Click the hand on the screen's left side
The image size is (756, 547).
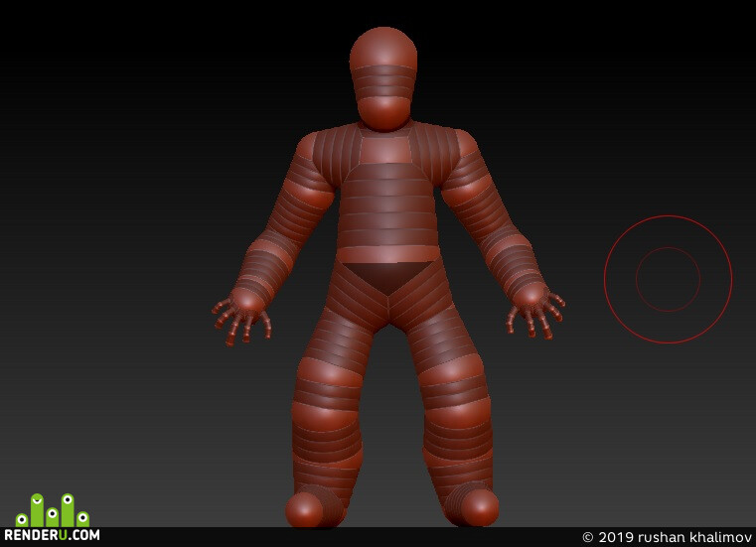pos(242,314)
